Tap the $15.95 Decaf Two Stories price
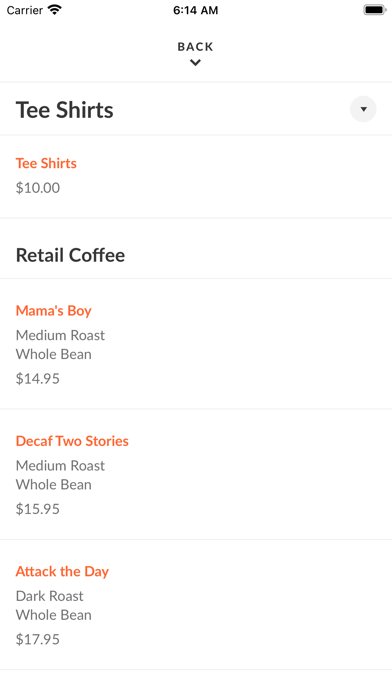 pos(38,509)
